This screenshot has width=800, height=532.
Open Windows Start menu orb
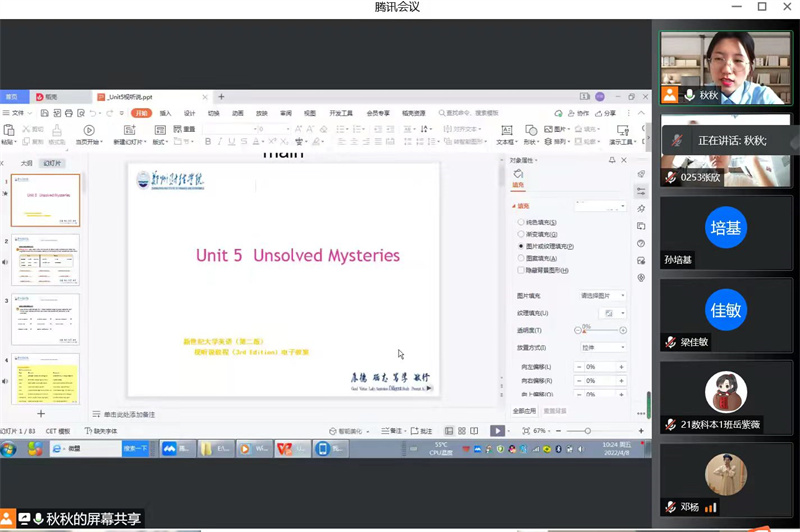[9, 449]
